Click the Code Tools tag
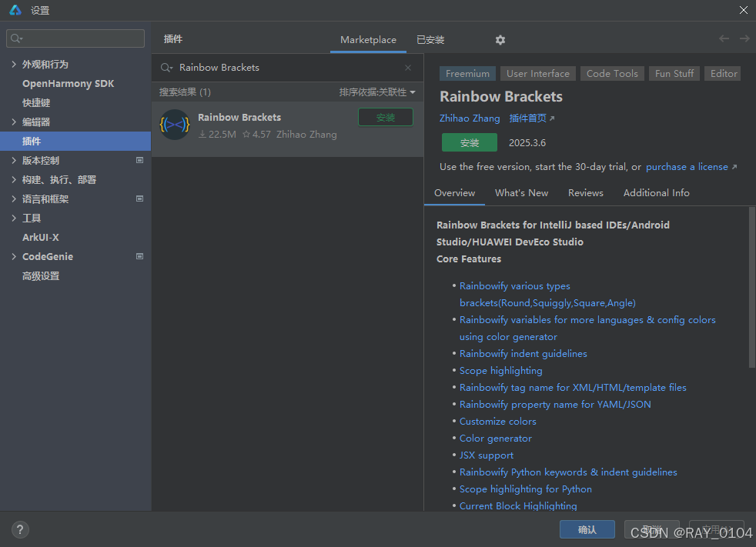 click(x=612, y=74)
